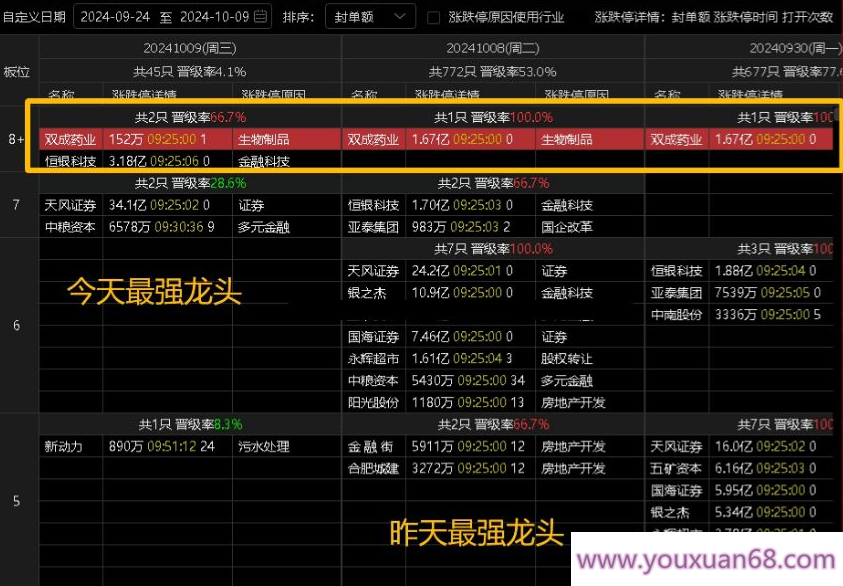Click the 恒银科技 stock name
The height and width of the screenshot is (586, 843).
69,161
